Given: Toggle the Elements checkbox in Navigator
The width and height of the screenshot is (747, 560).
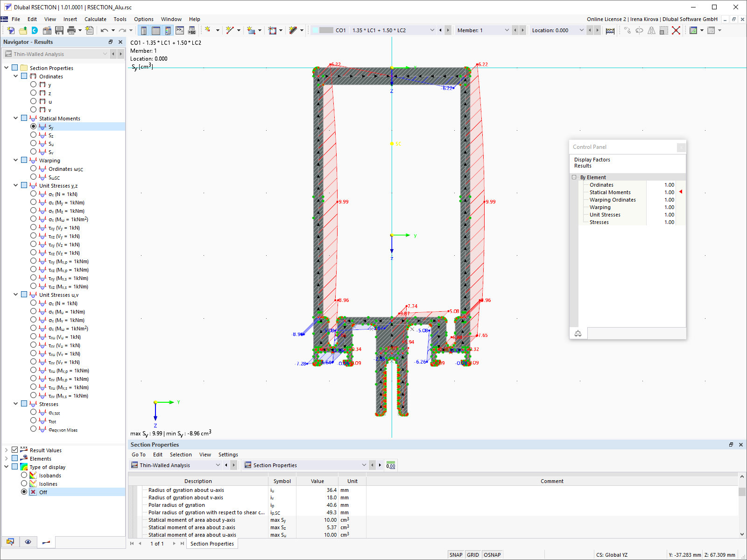Looking at the screenshot, I should (15, 458).
